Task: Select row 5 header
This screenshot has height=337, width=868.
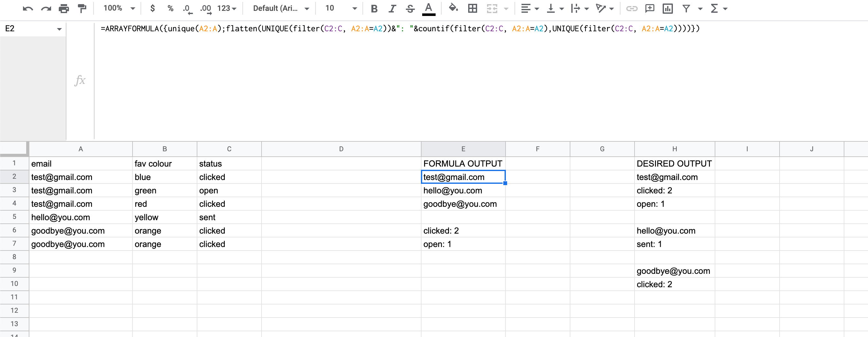Action: [x=14, y=217]
